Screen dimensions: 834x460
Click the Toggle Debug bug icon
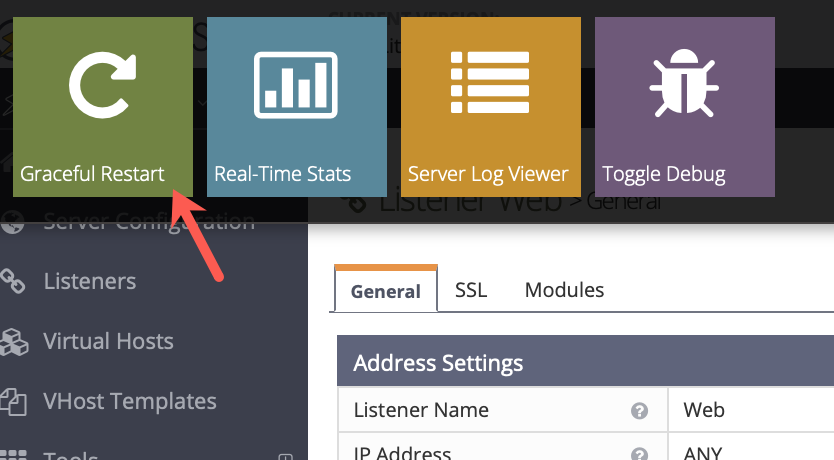tap(684, 82)
